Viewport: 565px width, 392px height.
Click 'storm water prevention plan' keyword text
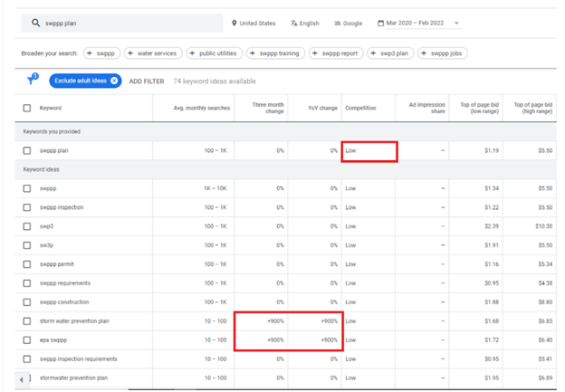74,321
